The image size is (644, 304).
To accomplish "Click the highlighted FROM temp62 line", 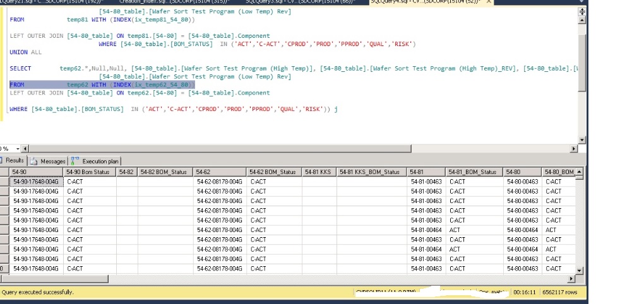I will pyautogui.click(x=102, y=85).
